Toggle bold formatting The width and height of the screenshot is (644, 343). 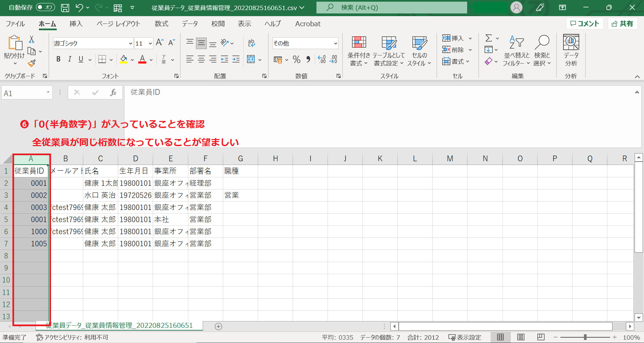(58, 59)
